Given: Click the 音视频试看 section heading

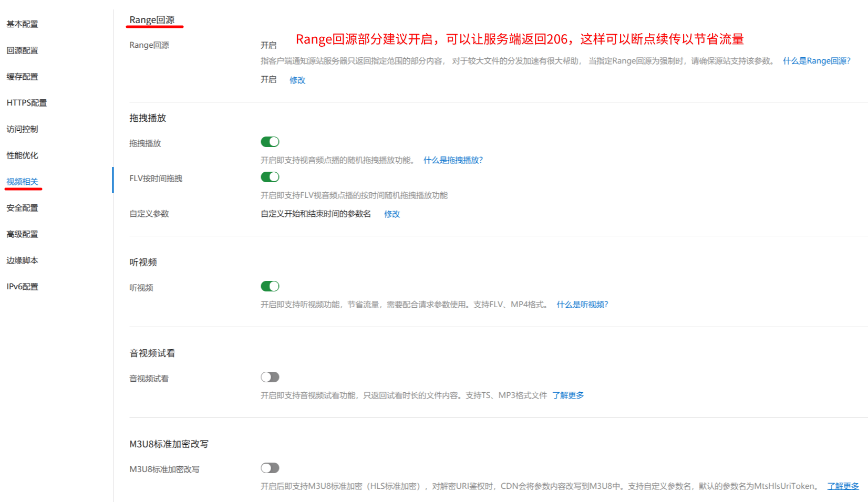Looking at the screenshot, I should coord(152,353).
